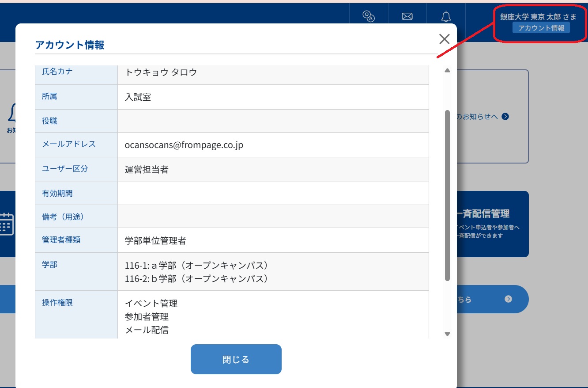Click the 管理者種類 row label

(x=61, y=240)
